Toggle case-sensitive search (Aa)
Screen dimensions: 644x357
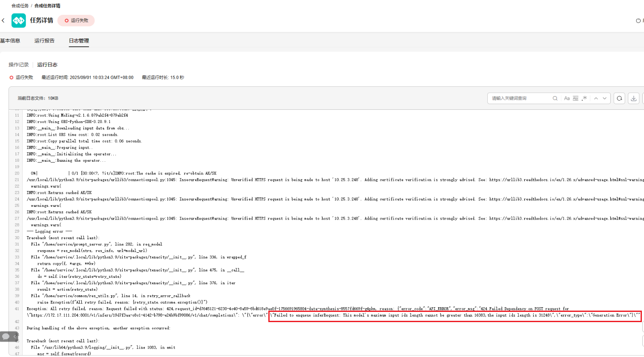567,98
